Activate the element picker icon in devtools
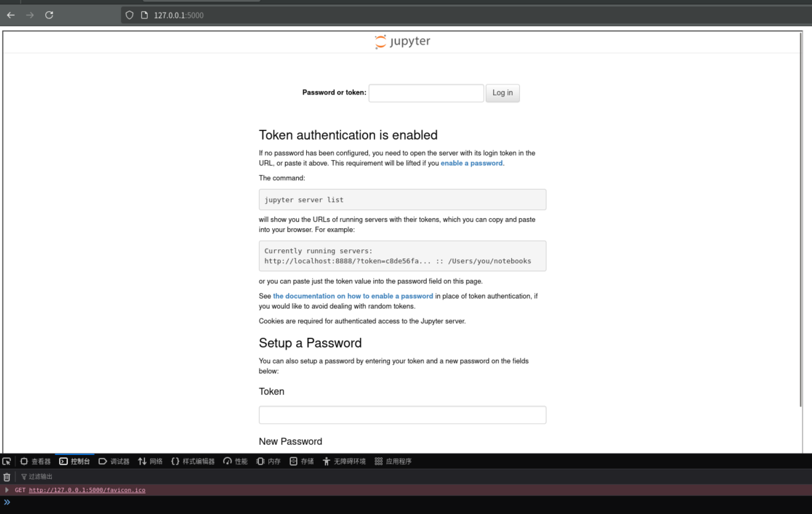The image size is (812, 514). tap(7, 461)
